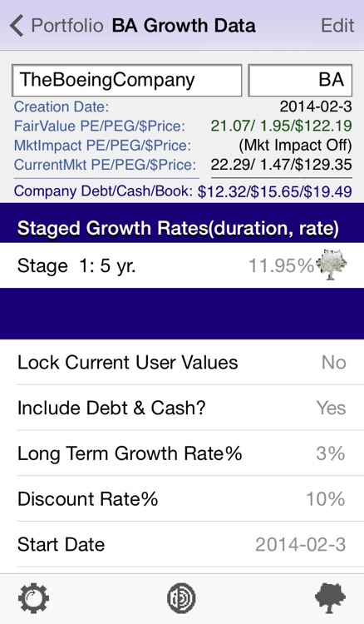Tap the center coin-maze icon
This screenshot has width=364, height=624.
click(x=181, y=597)
